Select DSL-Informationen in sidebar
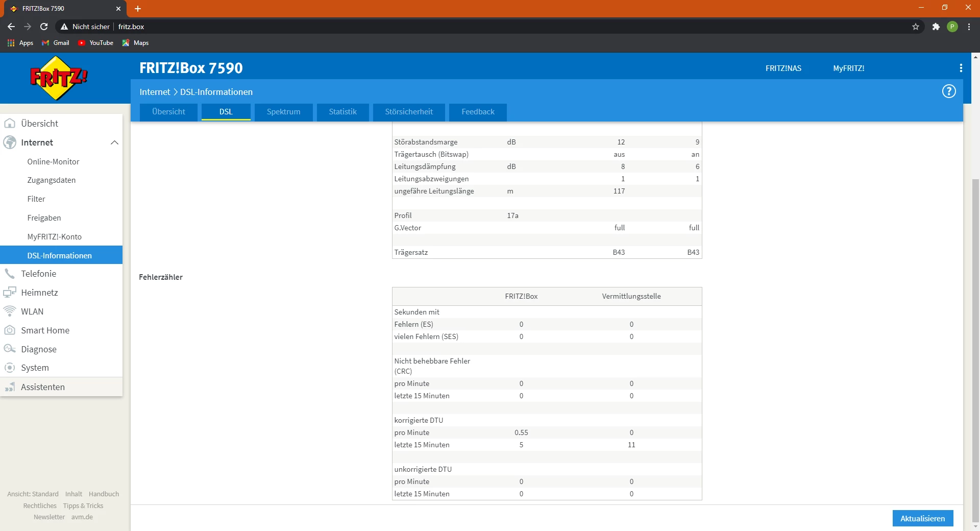This screenshot has width=980, height=531. point(61,255)
